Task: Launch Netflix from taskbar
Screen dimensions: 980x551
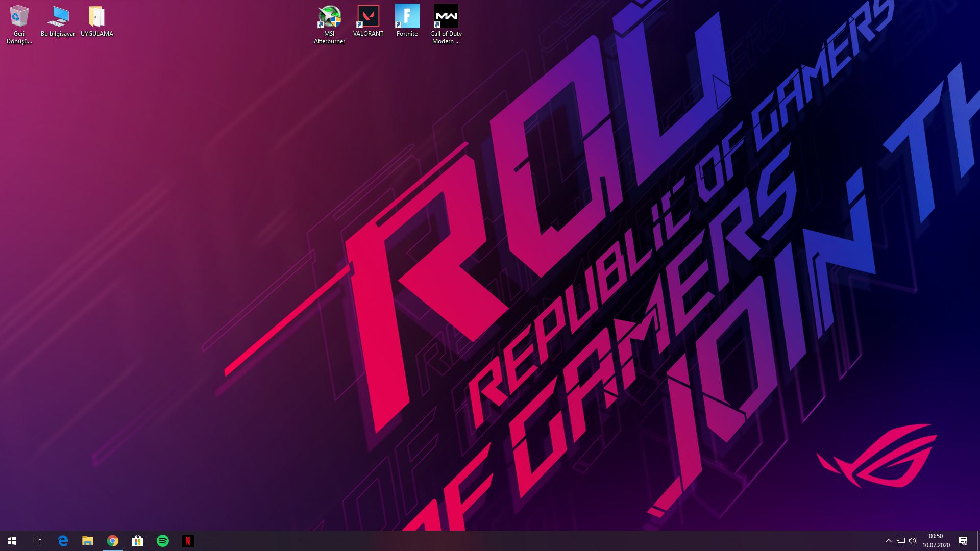Action: point(188,541)
